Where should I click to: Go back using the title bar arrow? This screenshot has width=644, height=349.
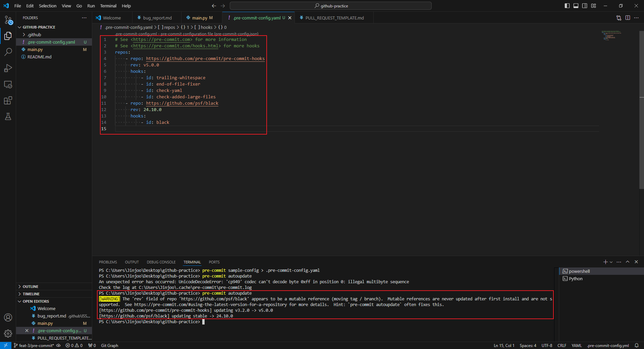(x=214, y=6)
